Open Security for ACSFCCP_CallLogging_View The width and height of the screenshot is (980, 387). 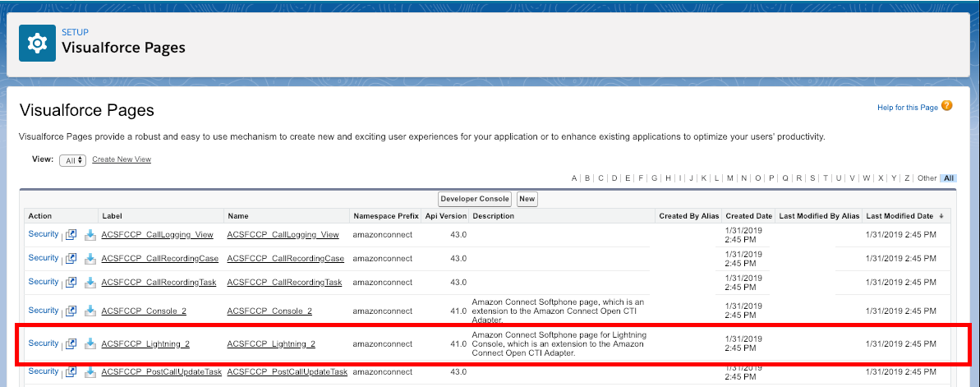pos(43,234)
